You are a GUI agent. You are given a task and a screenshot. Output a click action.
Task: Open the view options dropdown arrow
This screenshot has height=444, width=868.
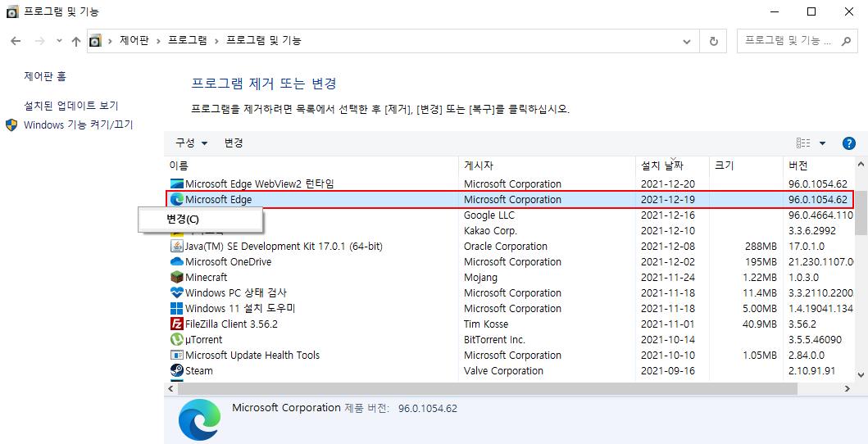coord(822,143)
